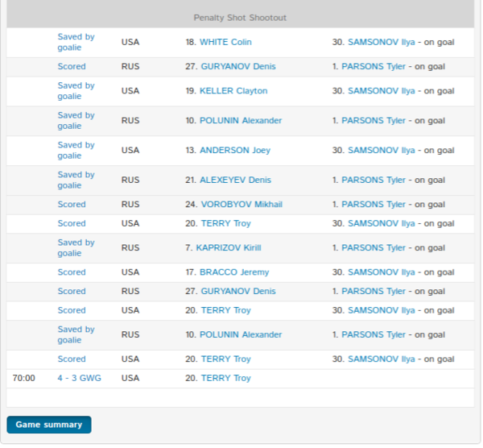Screen dimensions: 483x448
Task: Open VOROBYOV Mikhail player link
Action: click(x=242, y=204)
